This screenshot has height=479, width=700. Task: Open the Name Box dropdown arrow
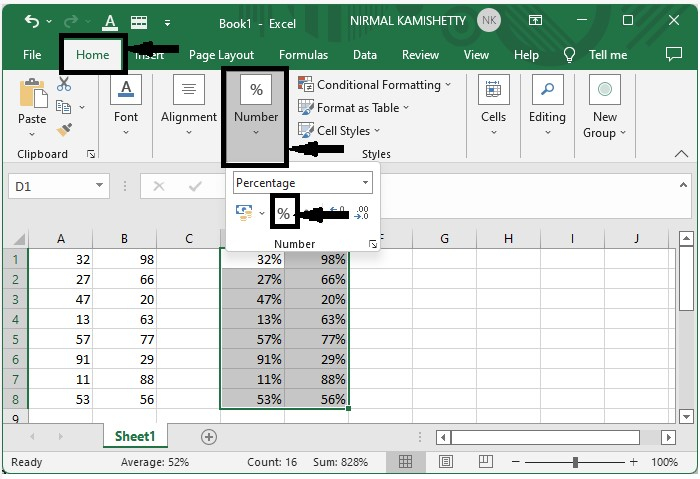coord(100,186)
